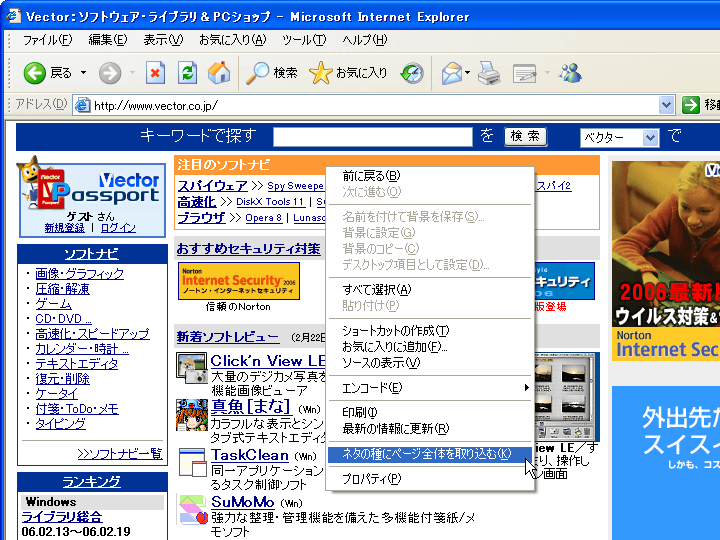The image size is (720, 540).
Task: Click the Mail envelope toolbar icon
Action: (452, 73)
